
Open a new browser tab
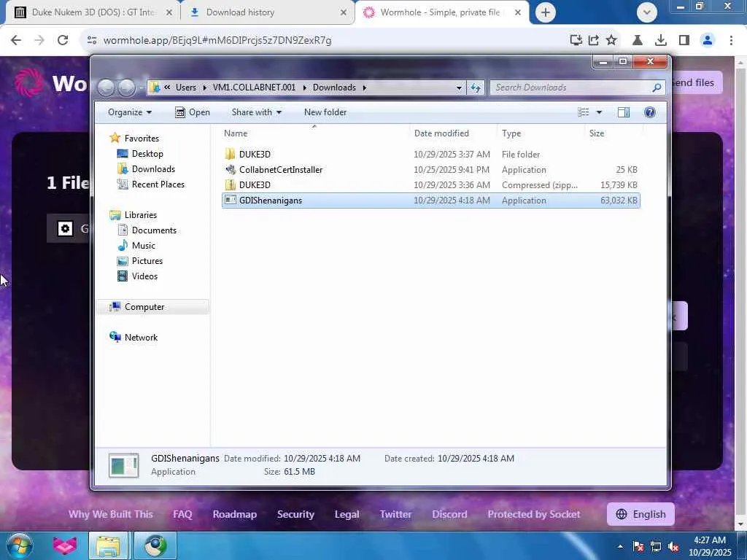click(546, 12)
